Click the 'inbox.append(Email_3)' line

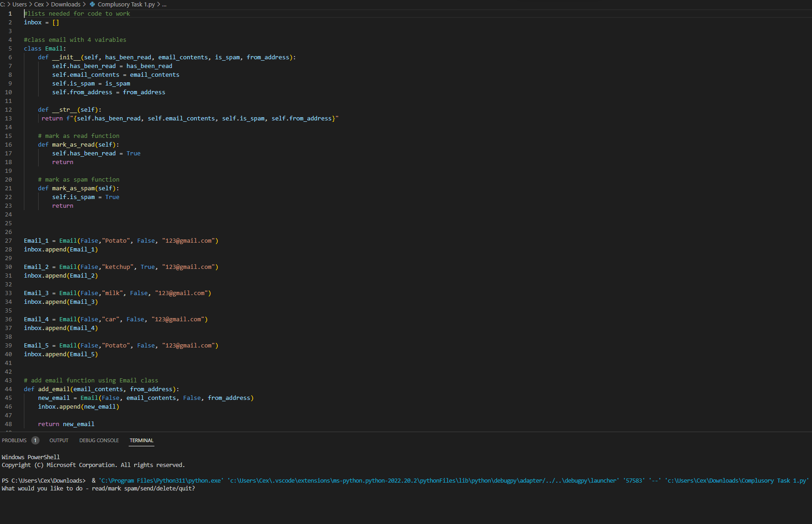tap(61, 302)
